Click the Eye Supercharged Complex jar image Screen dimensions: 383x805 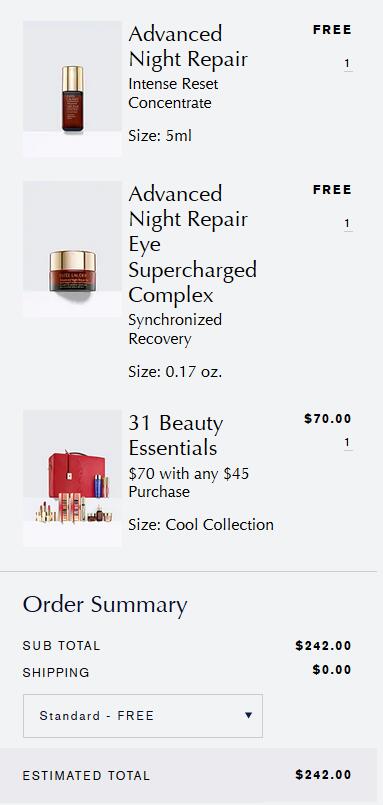72,248
